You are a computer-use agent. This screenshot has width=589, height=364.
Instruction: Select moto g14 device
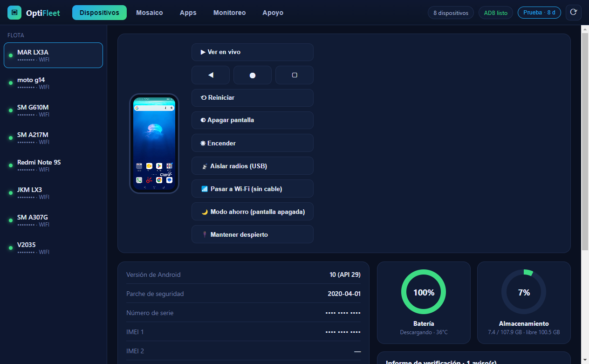coord(53,83)
